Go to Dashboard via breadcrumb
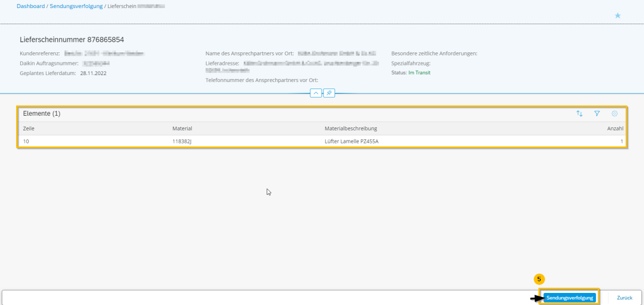644x305 pixels. pyautogui.click(x=31, y=6)
